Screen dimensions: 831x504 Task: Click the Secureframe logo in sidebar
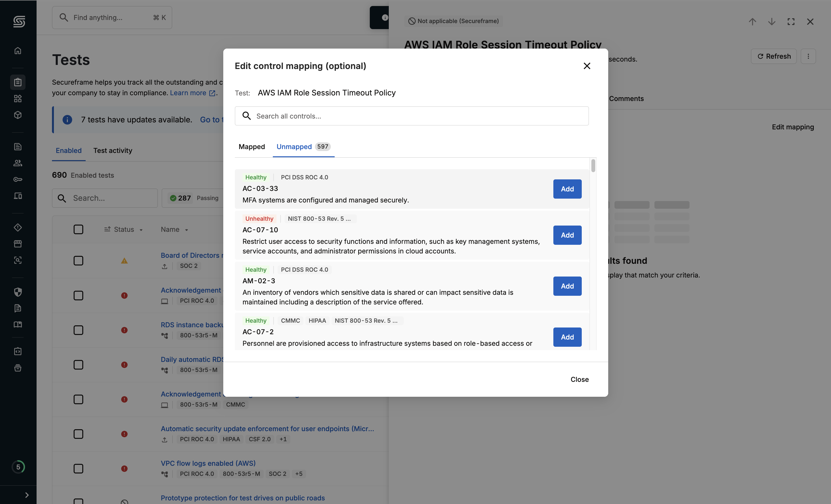point(19,22)
